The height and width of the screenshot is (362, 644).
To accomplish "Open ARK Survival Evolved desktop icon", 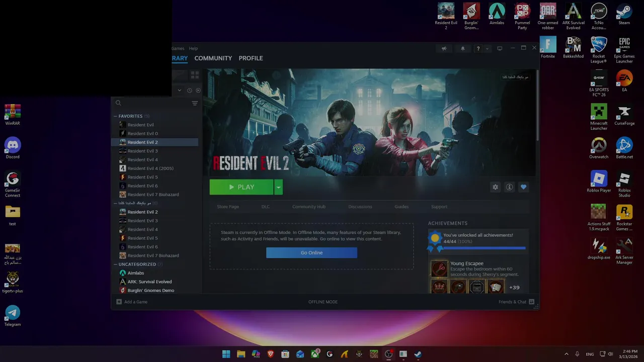I will point(573,16).
